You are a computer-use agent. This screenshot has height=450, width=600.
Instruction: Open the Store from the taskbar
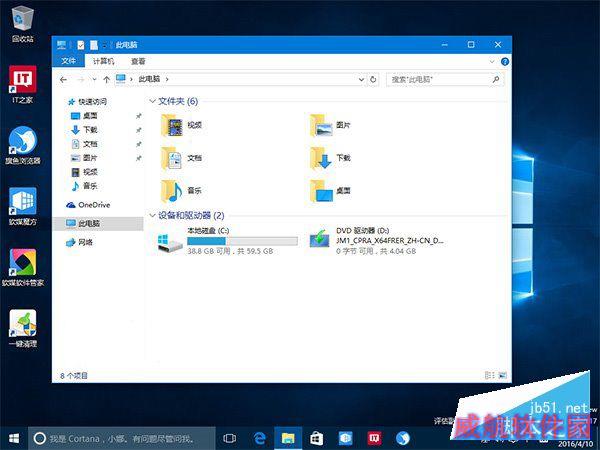coord(316,438)
